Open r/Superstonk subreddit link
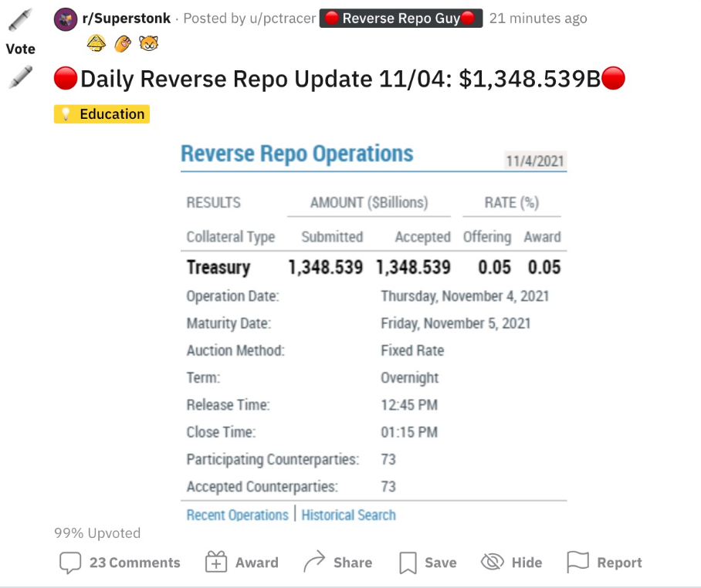The image size is (701, 588). 127,19
